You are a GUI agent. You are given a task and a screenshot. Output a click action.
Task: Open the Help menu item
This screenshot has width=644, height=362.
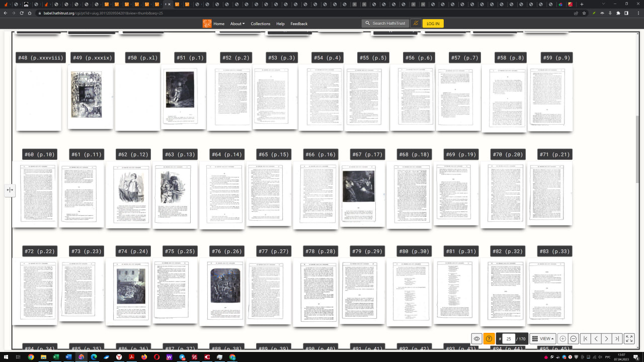(x=280, y=24)
